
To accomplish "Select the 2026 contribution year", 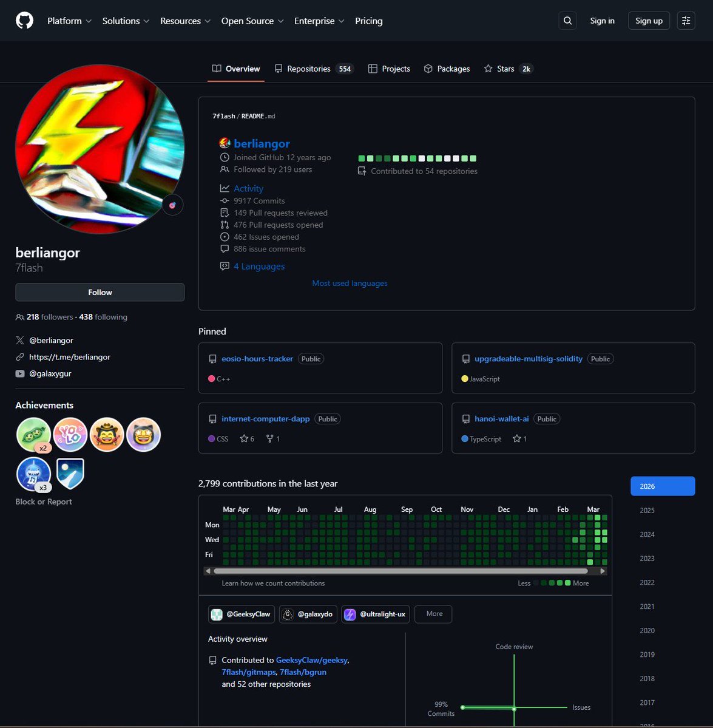I will [663, 486].
